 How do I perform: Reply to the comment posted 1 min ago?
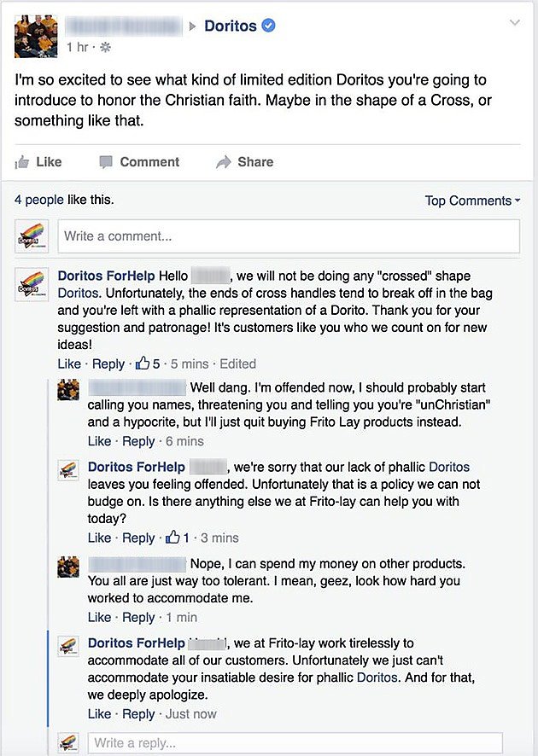138,617
